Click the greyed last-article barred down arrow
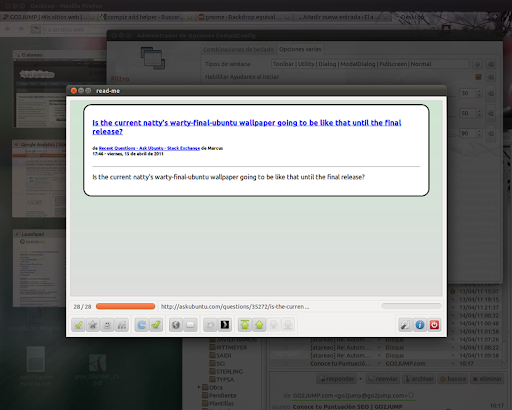 [x=288, y=325]
